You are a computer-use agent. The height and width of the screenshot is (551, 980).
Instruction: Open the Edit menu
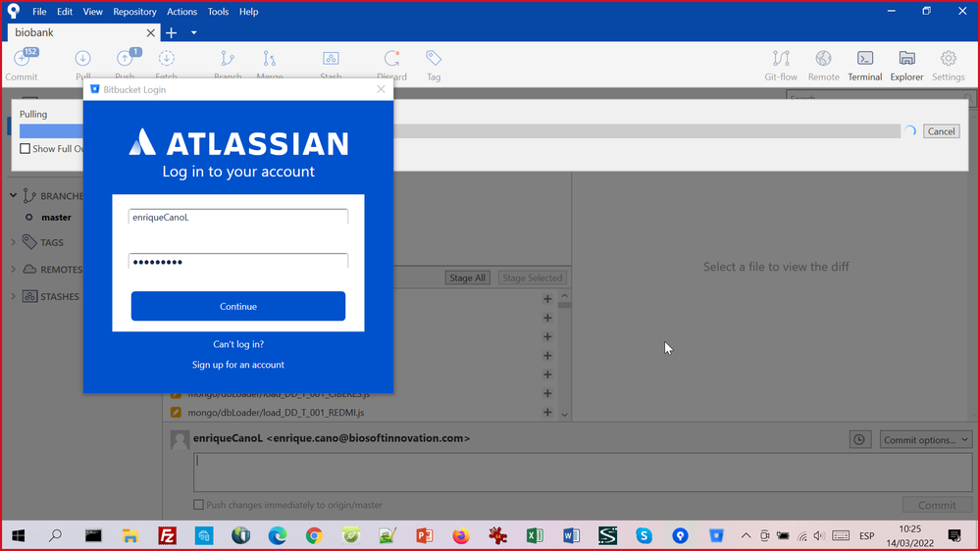click(65, 11)
